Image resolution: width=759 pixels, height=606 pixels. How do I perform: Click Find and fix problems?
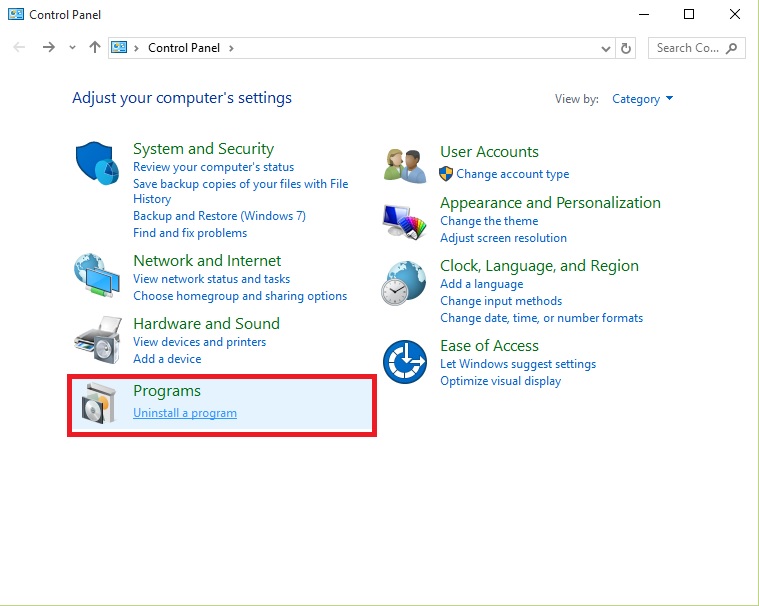pos(190,233)
